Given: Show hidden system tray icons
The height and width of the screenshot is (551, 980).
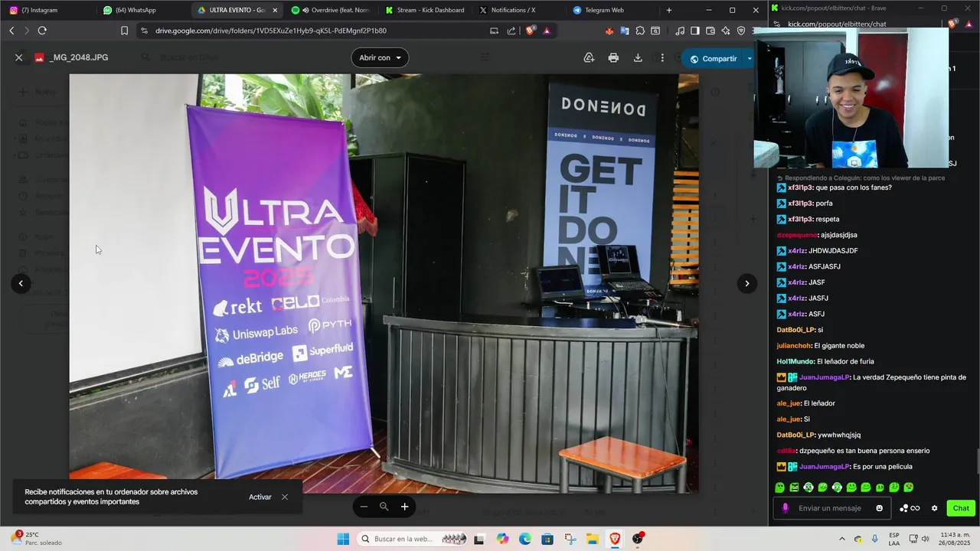Looking at the screenshot, I should [x=842, y=539].
